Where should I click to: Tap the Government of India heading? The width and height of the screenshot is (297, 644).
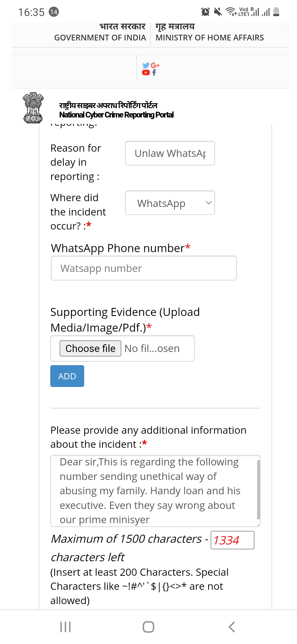(100, 37)
